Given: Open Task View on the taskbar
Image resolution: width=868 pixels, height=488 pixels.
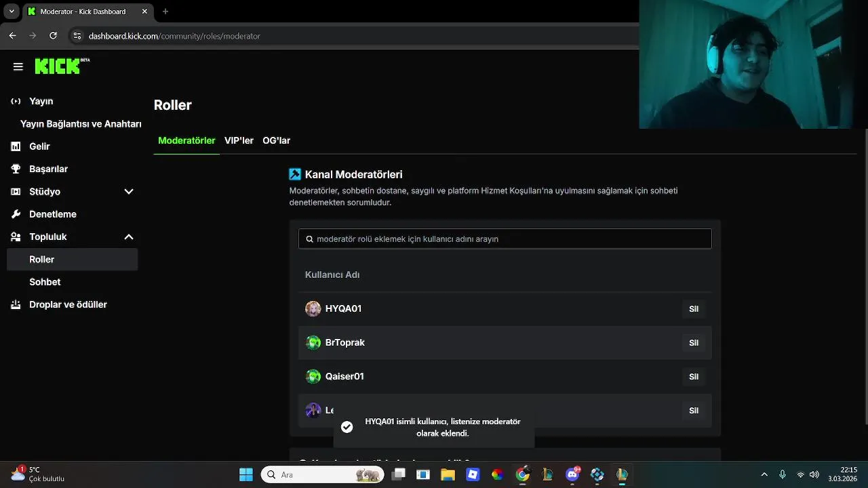Looking at the screenshot, I should 398,474.
